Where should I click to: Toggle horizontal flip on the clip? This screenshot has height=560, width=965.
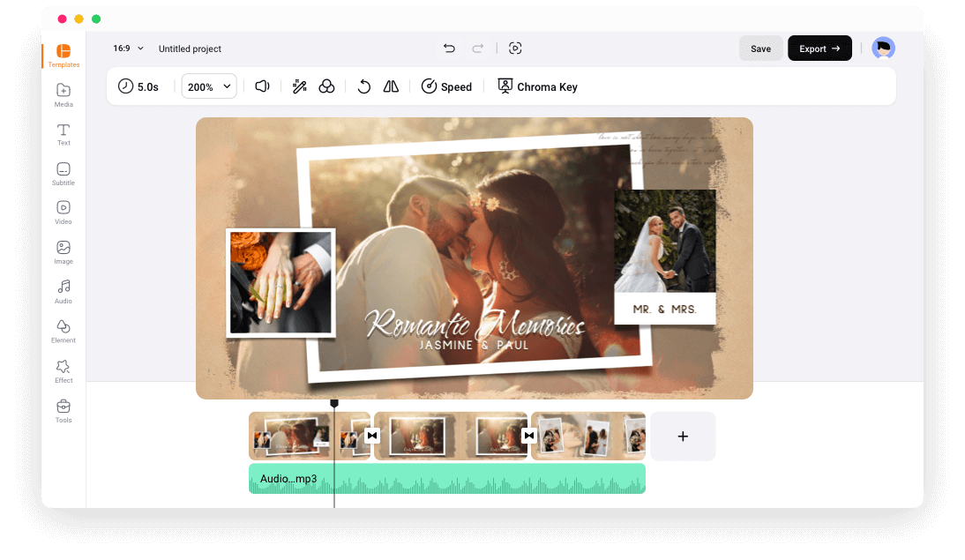(x=391, y=86)
